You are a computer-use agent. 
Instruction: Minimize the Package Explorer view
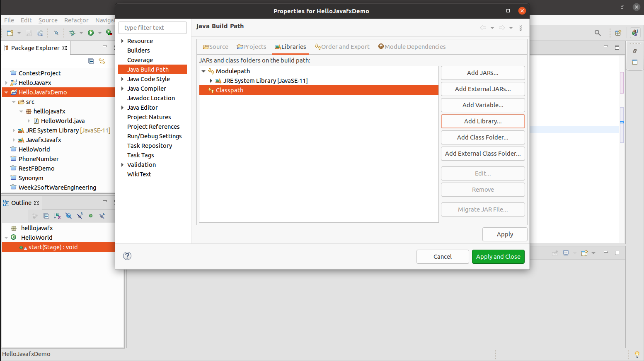[105, 47]
